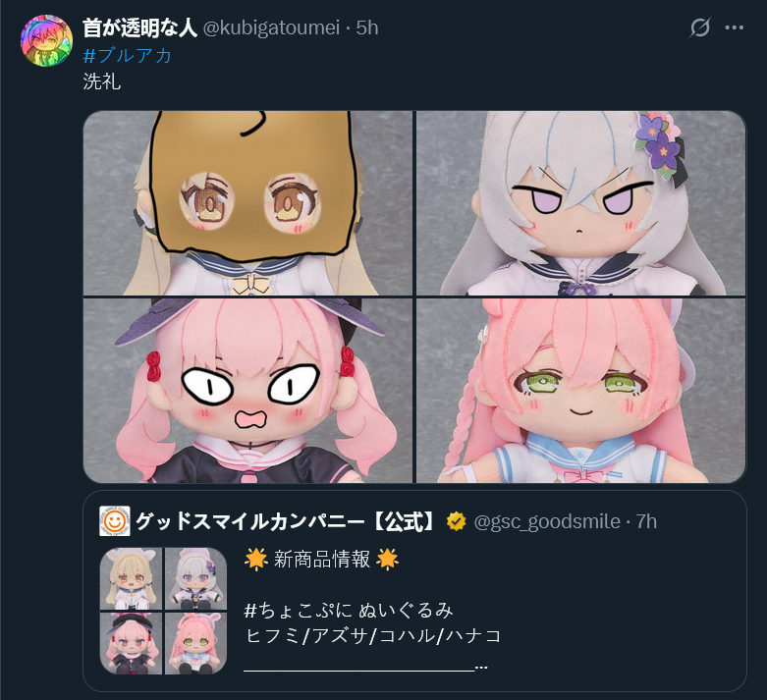Open the #ちょこぷに hashtag text

(x=298, y=610)
